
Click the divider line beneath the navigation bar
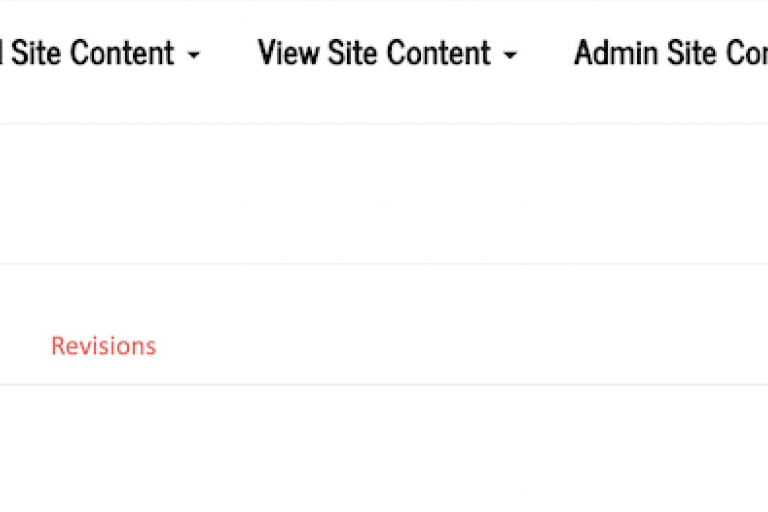pyautogui.click(x=384, y=123)
